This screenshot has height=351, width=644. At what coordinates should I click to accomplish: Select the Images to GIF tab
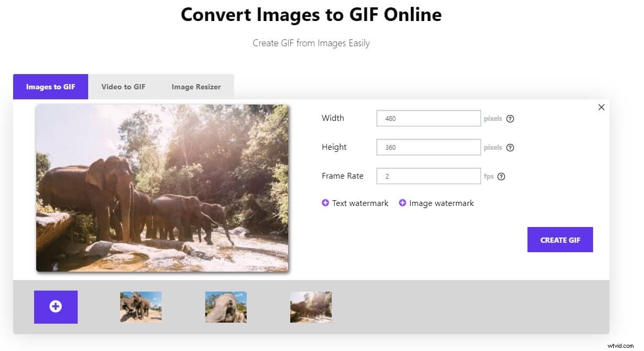click(50, 87)
